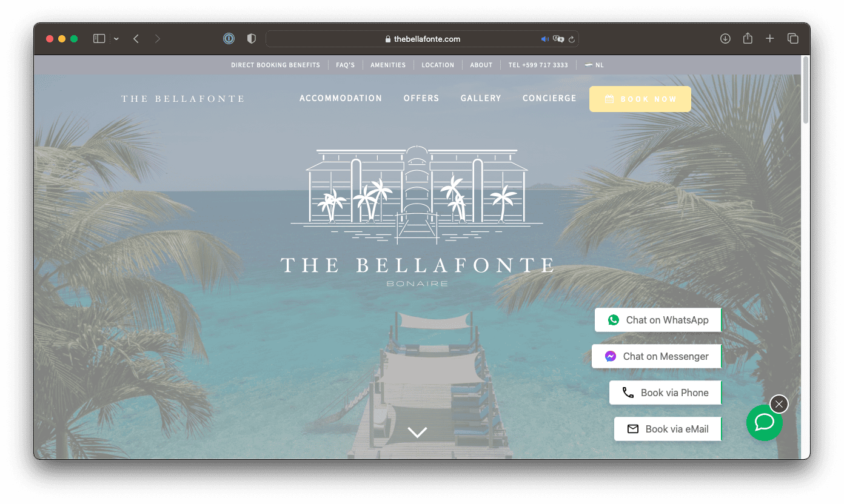
Task: Open the Concierge menu
Action: 549,98
